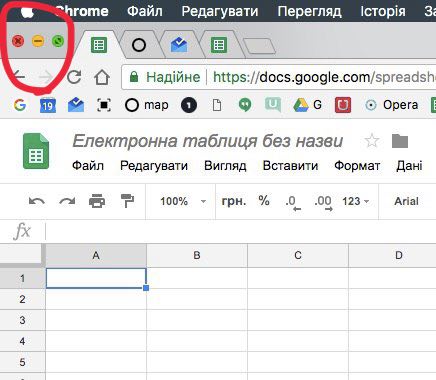
Task: Select cell A1
Action: tap(96, 278)
